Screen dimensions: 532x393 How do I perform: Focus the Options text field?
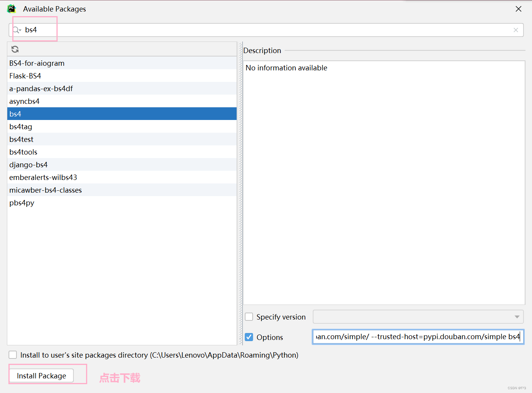[x=418, y=337]
